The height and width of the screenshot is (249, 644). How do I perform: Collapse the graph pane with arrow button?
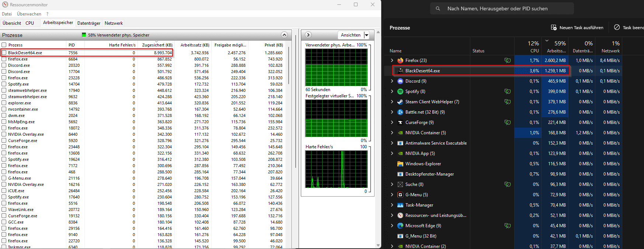(x=309, y=35)
